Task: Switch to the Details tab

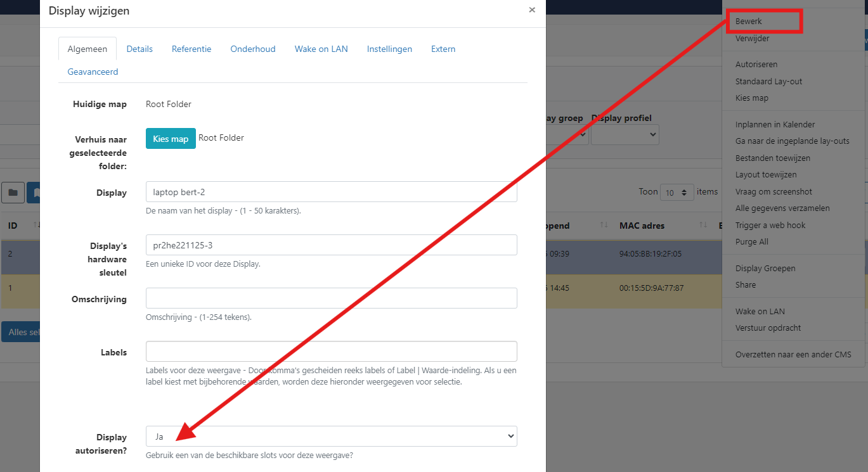Action: coord(139,49)
